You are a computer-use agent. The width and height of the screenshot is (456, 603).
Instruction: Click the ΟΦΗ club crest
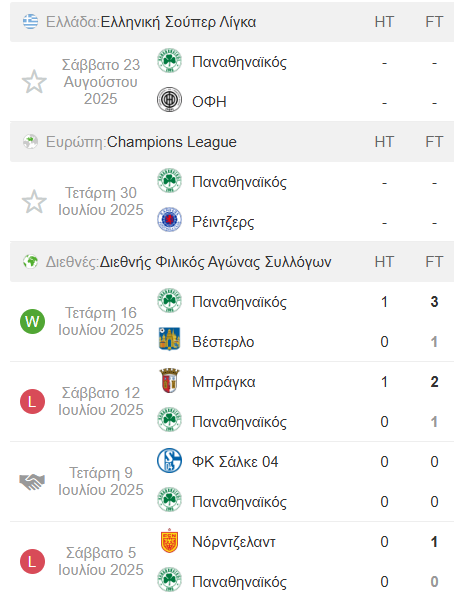point(169,100)
